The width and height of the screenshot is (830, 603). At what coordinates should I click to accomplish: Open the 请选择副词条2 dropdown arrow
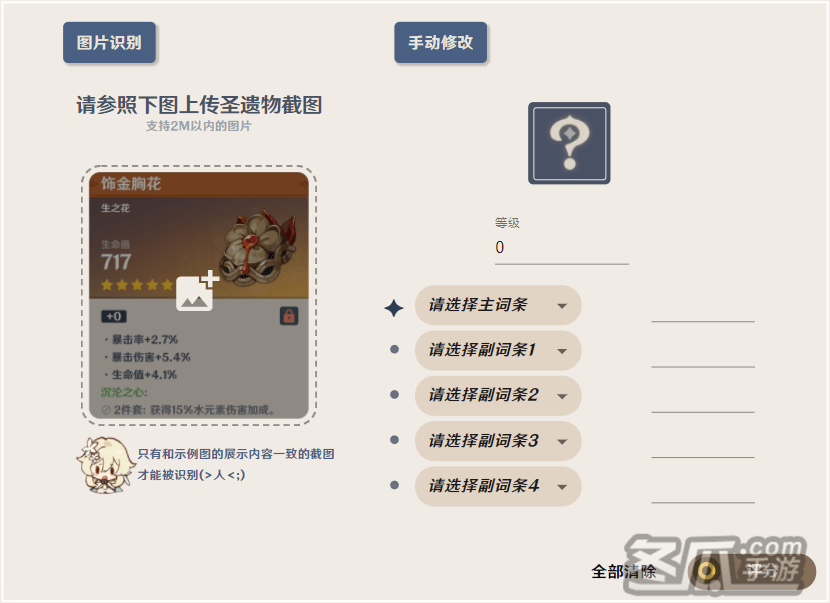point(562,397)
